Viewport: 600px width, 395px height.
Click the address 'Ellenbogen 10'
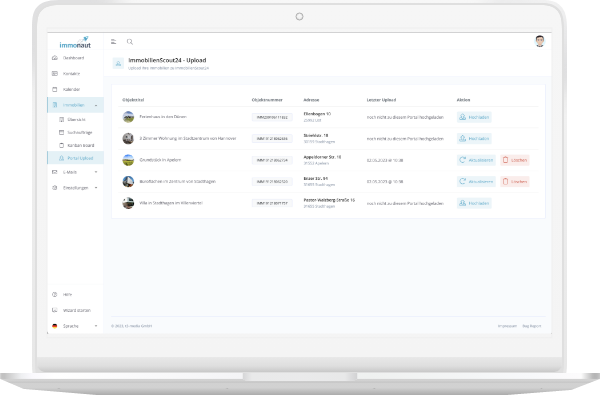tap(317, 114)
